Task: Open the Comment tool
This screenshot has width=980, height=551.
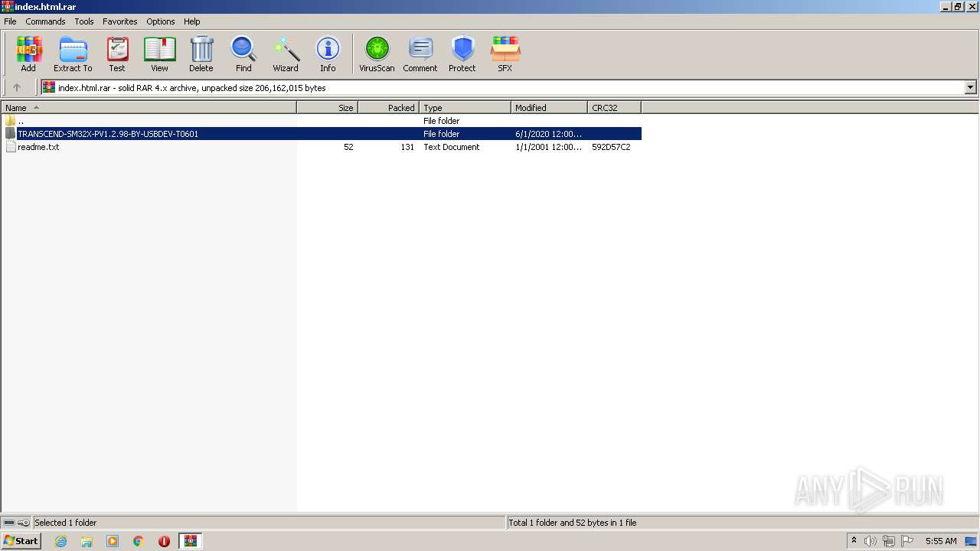Action: pos(420,54)
